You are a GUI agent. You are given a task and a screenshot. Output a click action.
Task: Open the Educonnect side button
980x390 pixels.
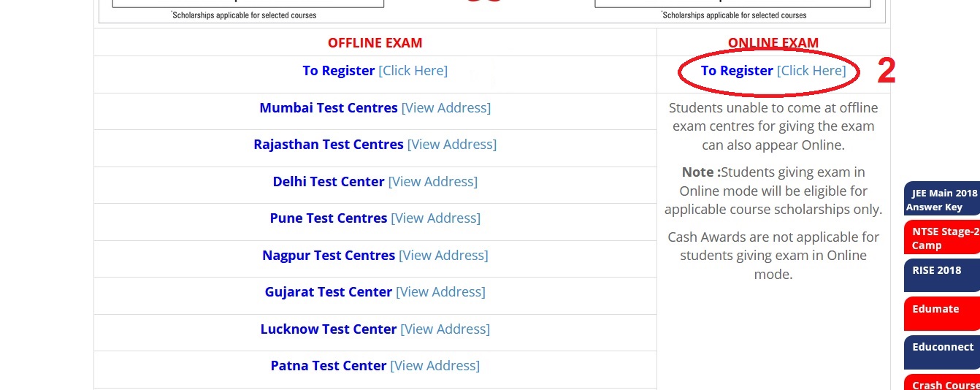pyautogui.click(x=941, y=351)
